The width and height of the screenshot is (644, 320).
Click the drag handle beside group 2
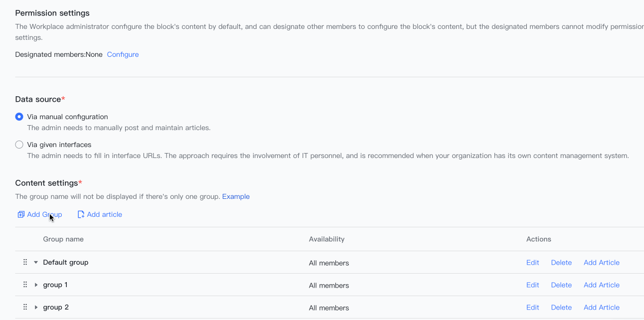(x=25, y=307)
